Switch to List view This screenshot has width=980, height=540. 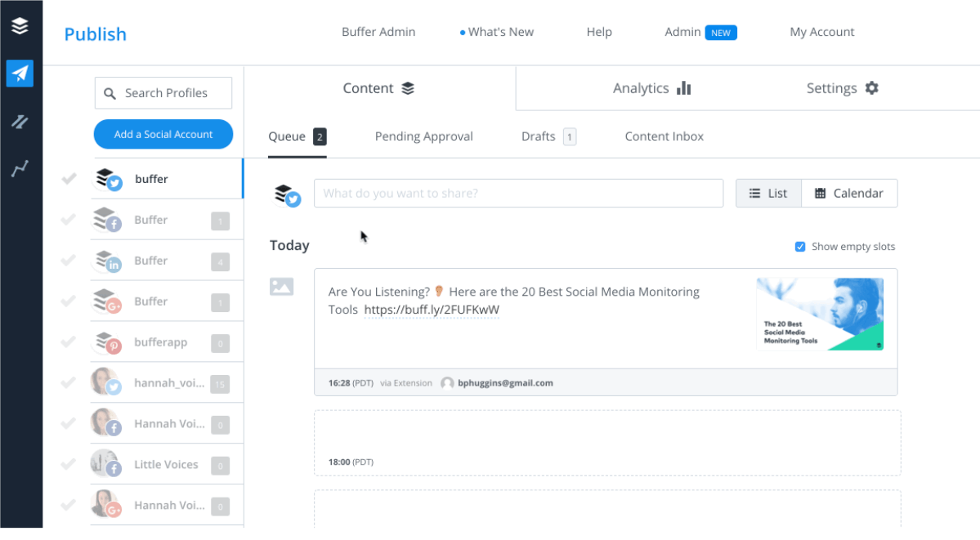768,194
